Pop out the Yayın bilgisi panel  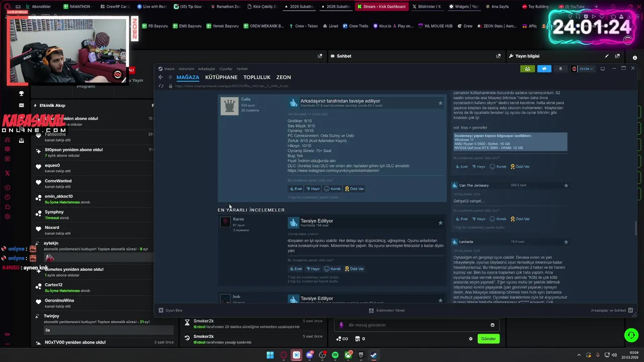617,56
